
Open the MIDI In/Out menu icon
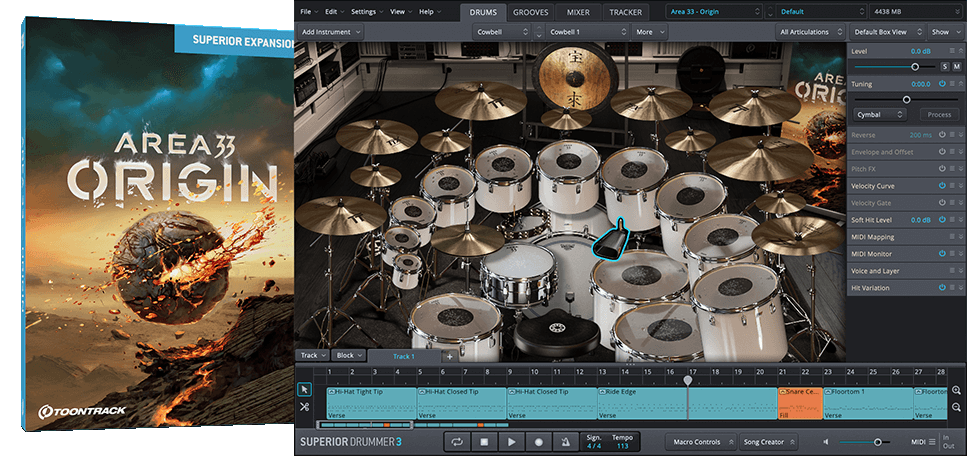point(932,441)
